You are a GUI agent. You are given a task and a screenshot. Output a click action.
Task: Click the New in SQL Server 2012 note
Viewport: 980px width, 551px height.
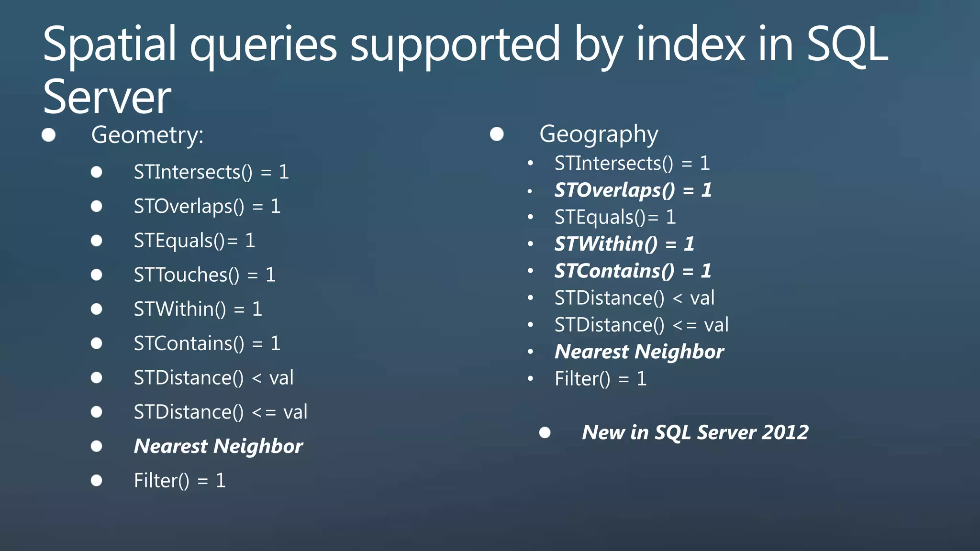click(x=695, y=432)
